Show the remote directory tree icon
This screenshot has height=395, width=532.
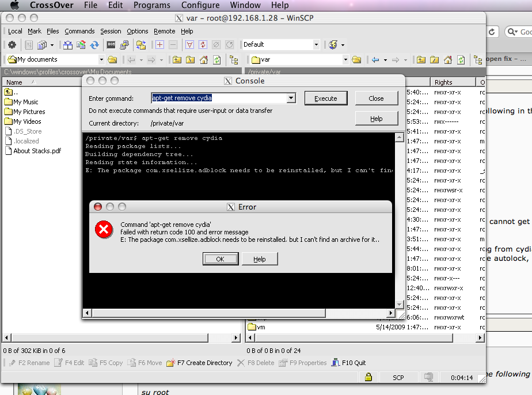click(x=478, y=60)
